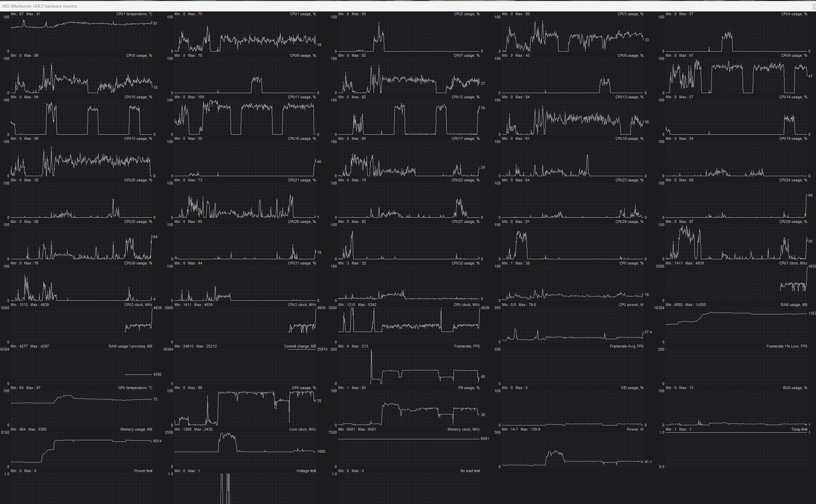Click the Memory usage, MB graph

point(81,449)
